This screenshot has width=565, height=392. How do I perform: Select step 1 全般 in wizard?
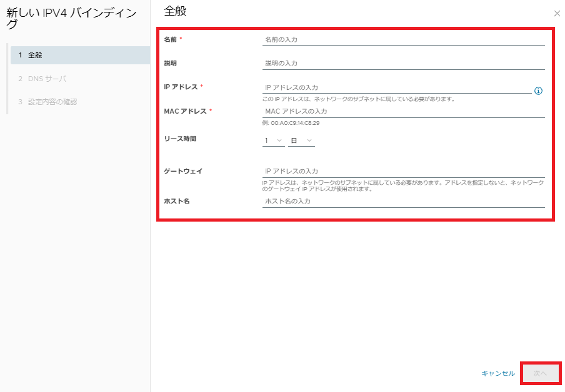80,55
